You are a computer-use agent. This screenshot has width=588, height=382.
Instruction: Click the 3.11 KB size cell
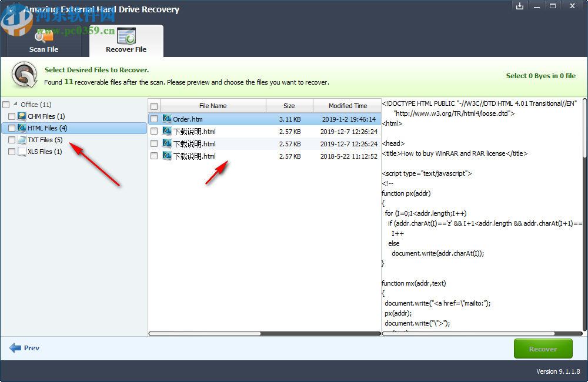pos(290,119)
